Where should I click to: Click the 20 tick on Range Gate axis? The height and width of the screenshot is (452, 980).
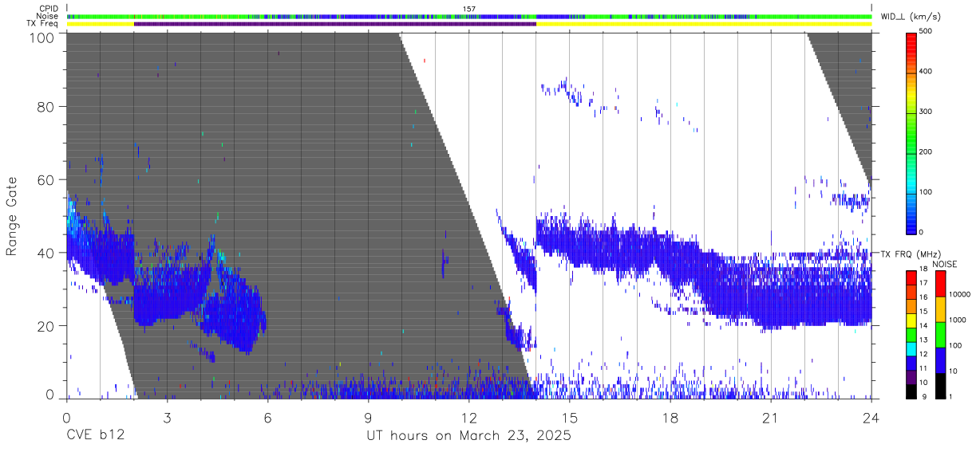coord(47,325)
